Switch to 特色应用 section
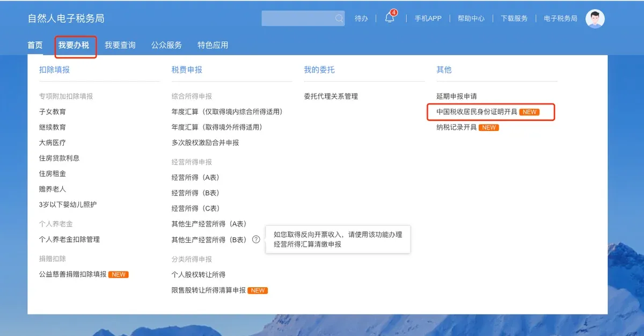 [x=214, y=45]
